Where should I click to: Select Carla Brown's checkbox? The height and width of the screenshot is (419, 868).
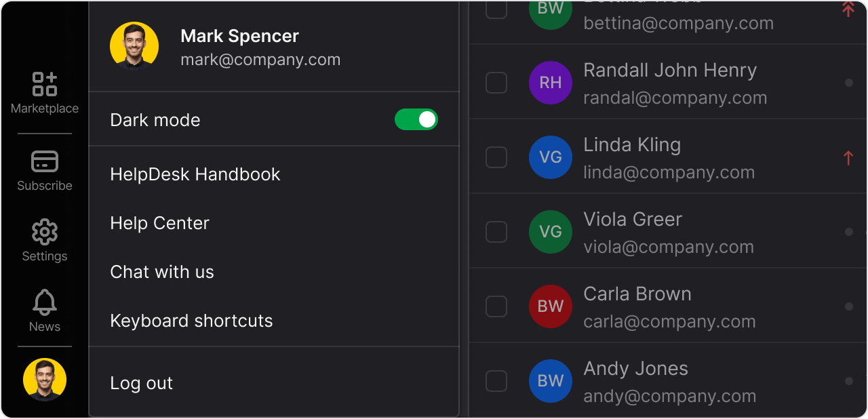click(x=496, y=306)
